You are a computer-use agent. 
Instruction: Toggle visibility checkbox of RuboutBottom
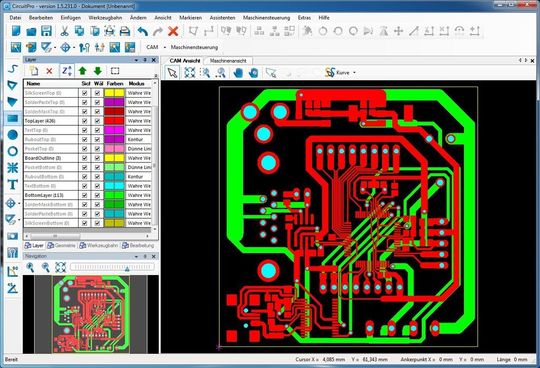[x=85, y=177]
